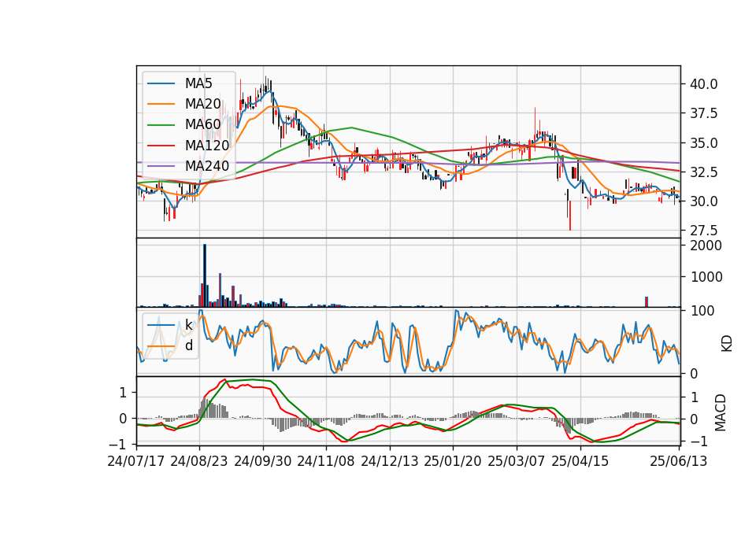Click the k legend label in KD panel
Image resolution: width=756 pixels, height=543 pixels.
coord(188,325)
